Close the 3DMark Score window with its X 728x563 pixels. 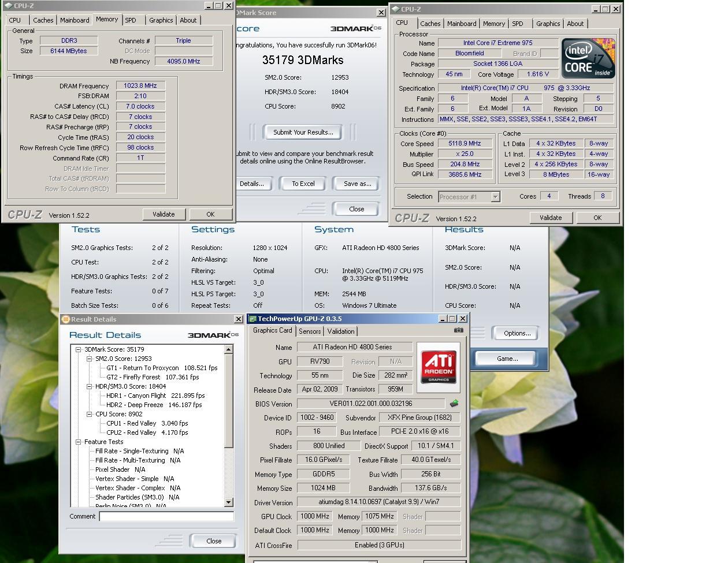(x=381, y=13)
